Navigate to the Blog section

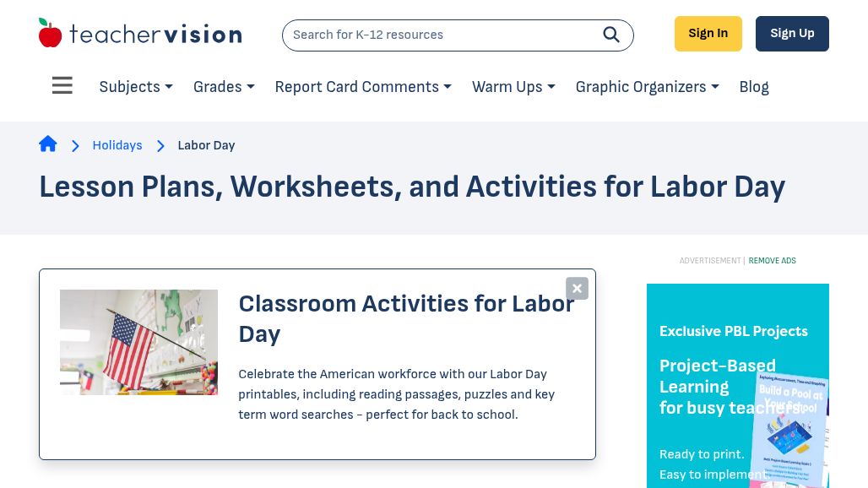click(x=753, y=87)
